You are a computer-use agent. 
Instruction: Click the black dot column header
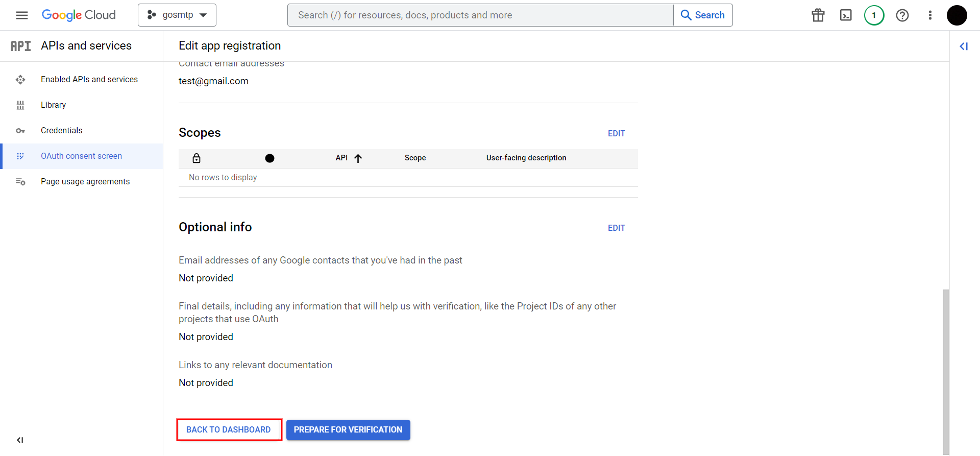[270, 158]
